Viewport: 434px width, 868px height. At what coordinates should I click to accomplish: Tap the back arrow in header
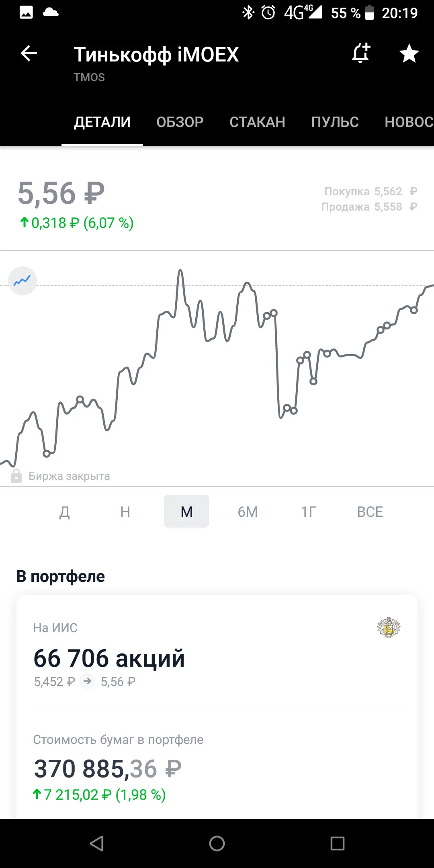coord(29,53)
